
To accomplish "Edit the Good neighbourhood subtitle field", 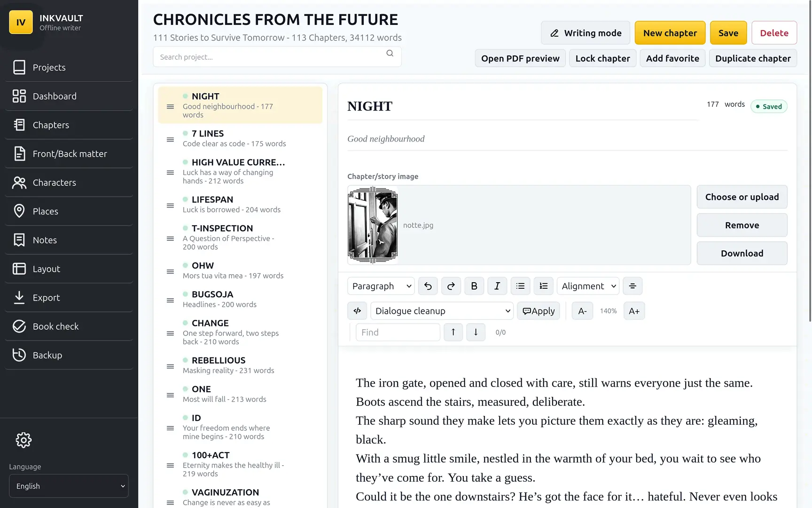I will 567,139.
